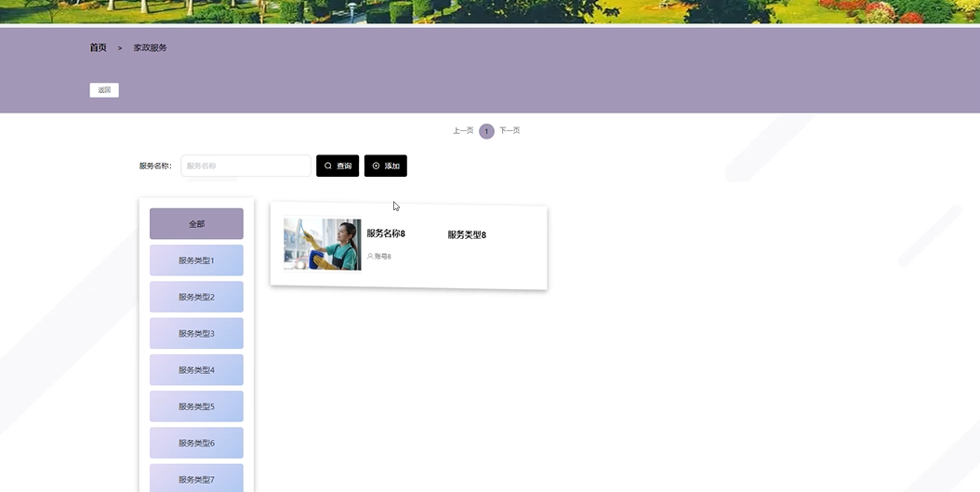
Task: Click the 返回 button
Action: tap(104, 90)
